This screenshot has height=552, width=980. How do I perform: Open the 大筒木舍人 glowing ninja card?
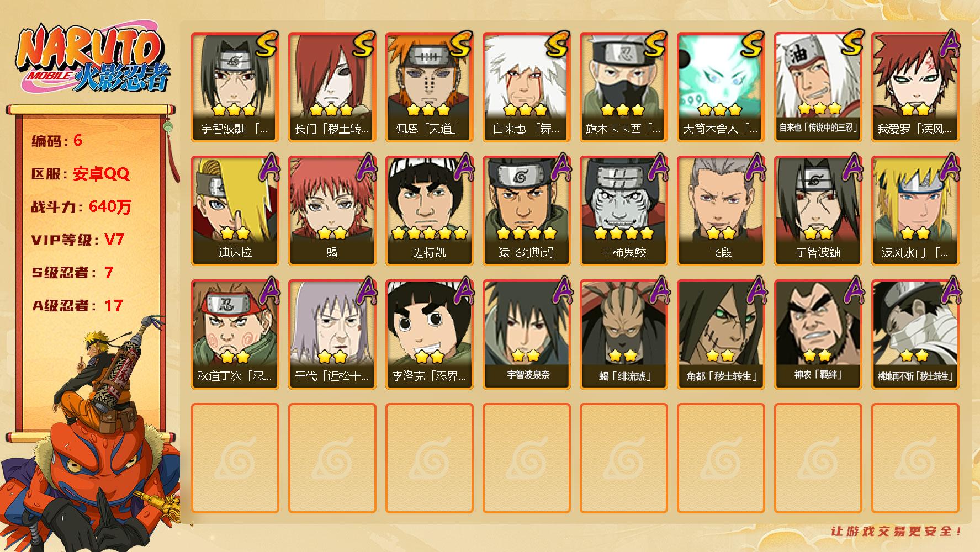point(721,87)
